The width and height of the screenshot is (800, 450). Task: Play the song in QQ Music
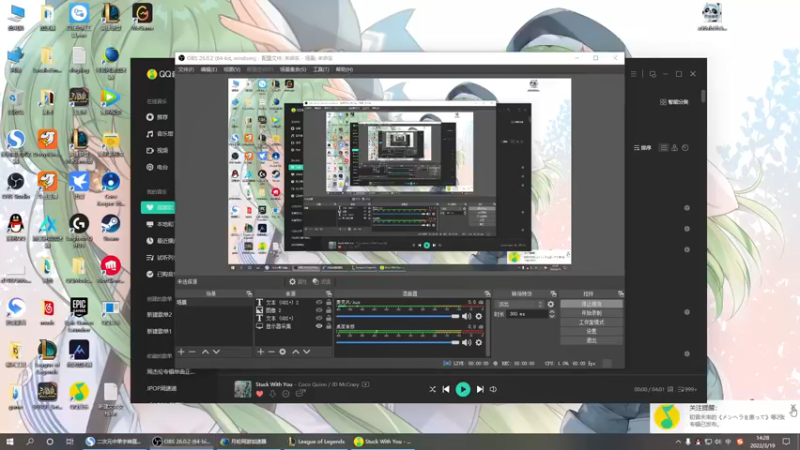click(463, 389)
